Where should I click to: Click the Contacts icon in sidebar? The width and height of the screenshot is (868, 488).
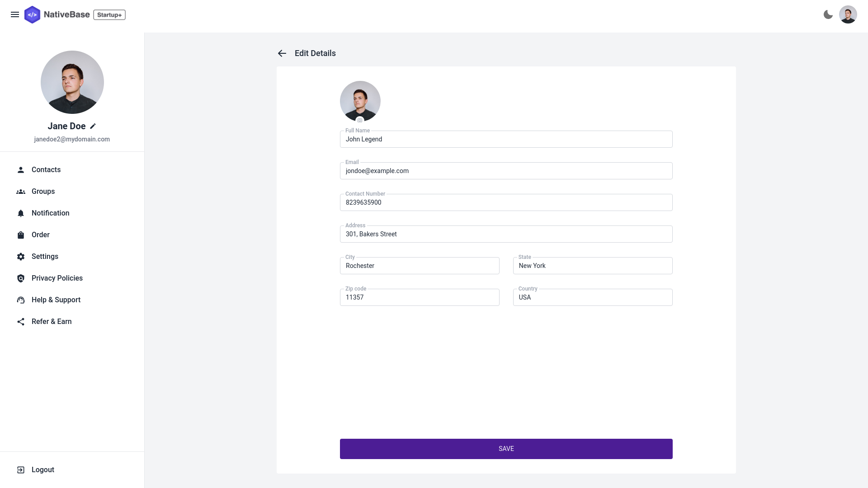pos(20,170)
